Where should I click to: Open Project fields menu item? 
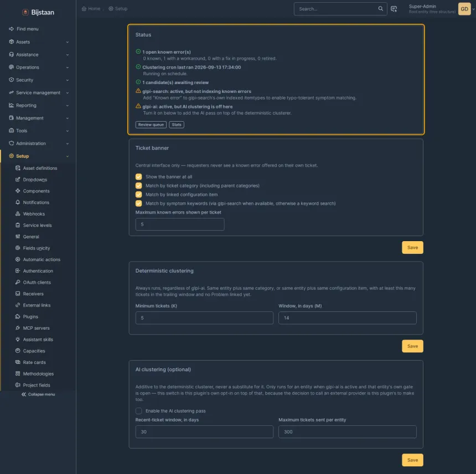click(37, 385)
